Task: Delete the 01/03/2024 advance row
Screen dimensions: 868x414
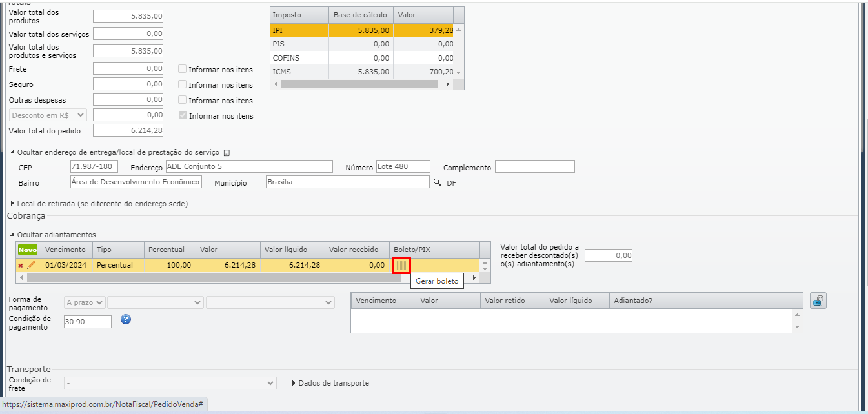Action: point(21,266)
